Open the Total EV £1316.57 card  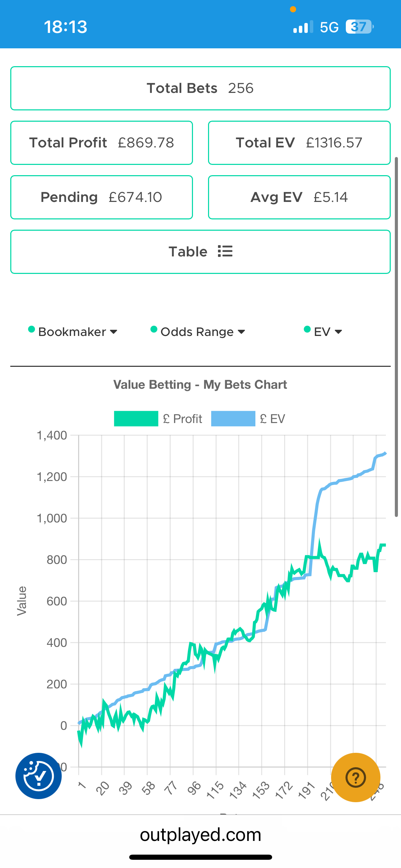pos(299,143)
